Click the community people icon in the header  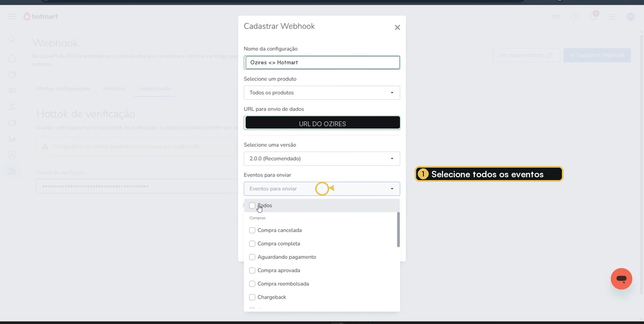point(555,16)
